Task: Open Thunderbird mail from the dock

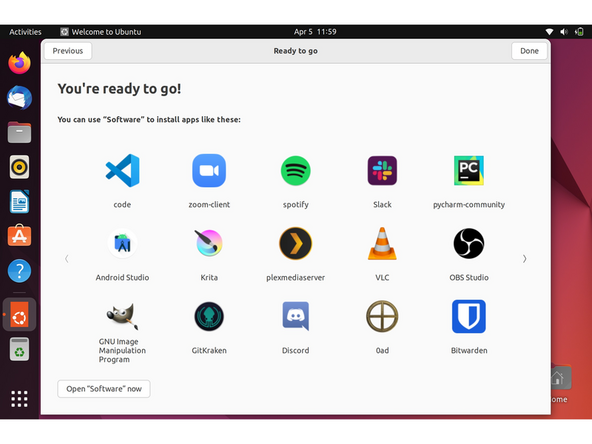Action: click(19, 98)
